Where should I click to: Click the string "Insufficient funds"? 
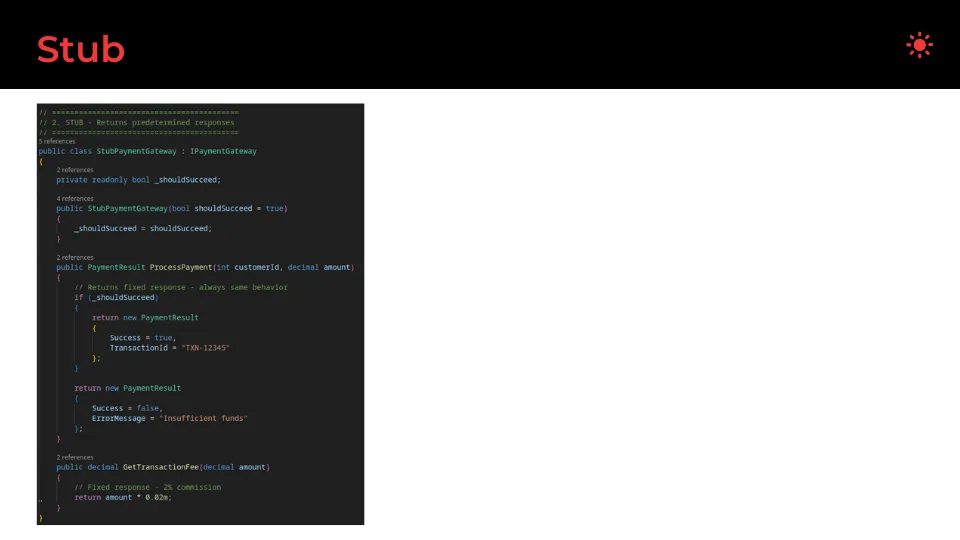point(203,418)
